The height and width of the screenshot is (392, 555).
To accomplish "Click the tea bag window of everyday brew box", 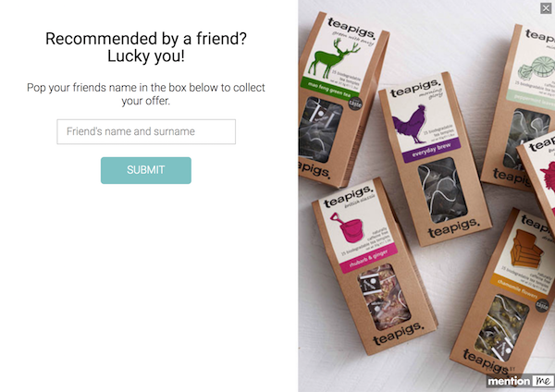I will pyautogui.click(x=442, y=190).
